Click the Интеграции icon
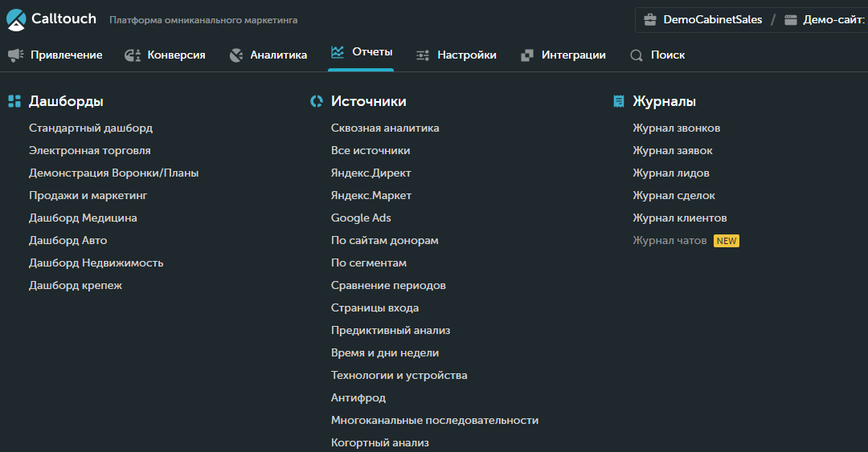Image resolution: width=868 pixels, height=452 pixels. tap(527, 55)
